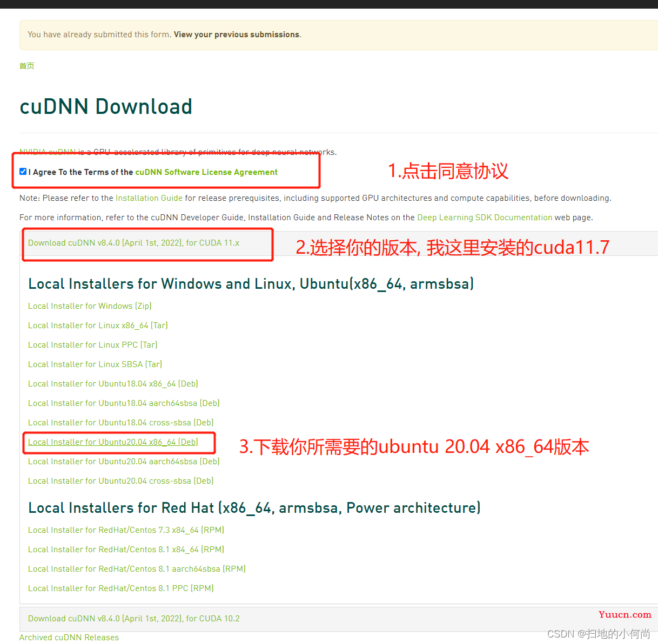Go to the 首页 breadcrumb link
Image resolution: width=658 pixels, height=644 pixels.
coord(27,66)
